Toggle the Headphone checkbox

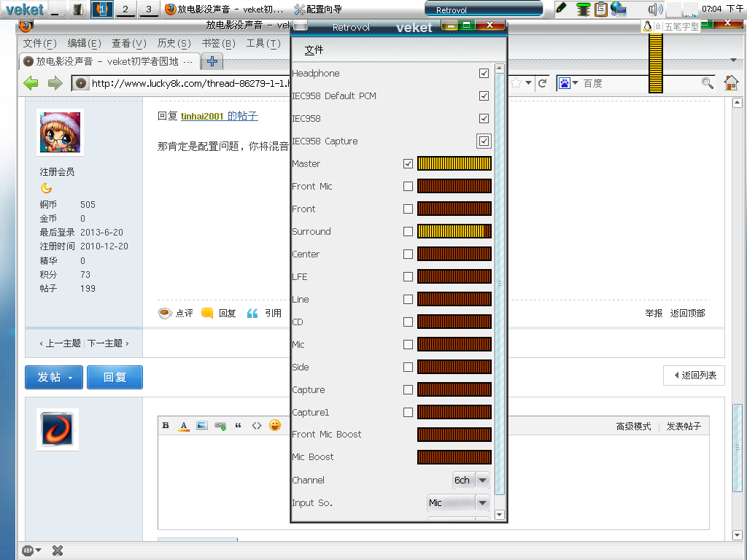click(484, 74)
